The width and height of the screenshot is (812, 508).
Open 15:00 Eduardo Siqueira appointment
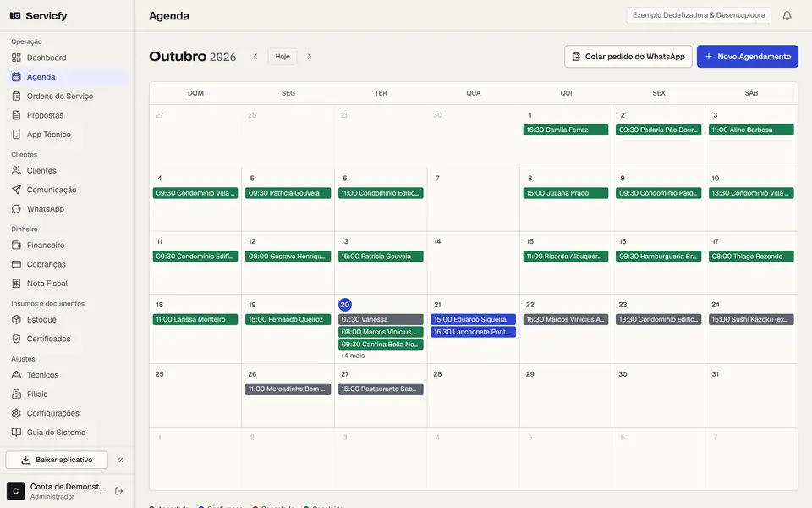point(474,319)
